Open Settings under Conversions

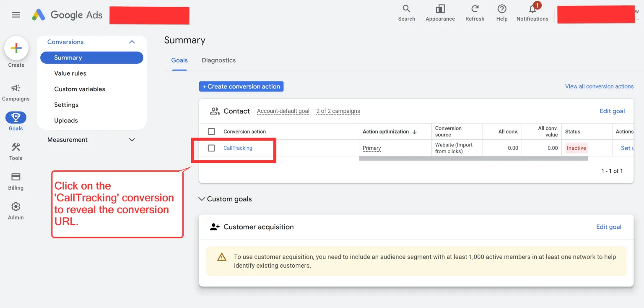pos(66,105)
